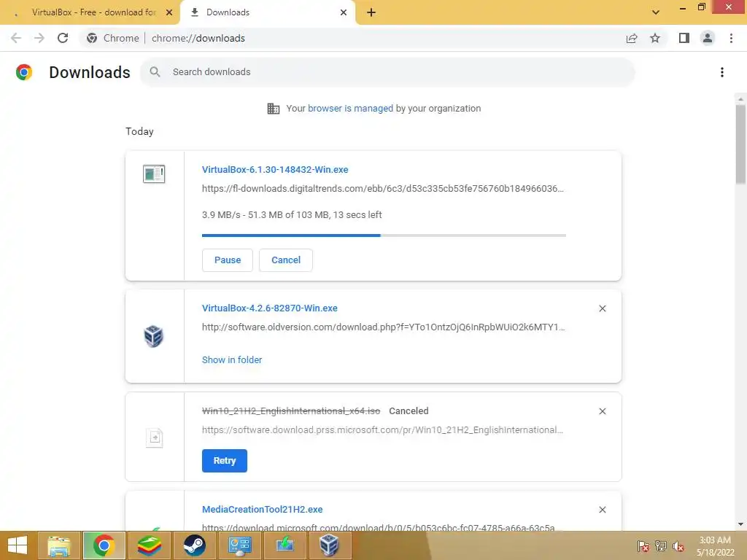The height and width of the screenshot is (560, 747).
Task: Expand the tab search chevron
Action: click(656, 12)
